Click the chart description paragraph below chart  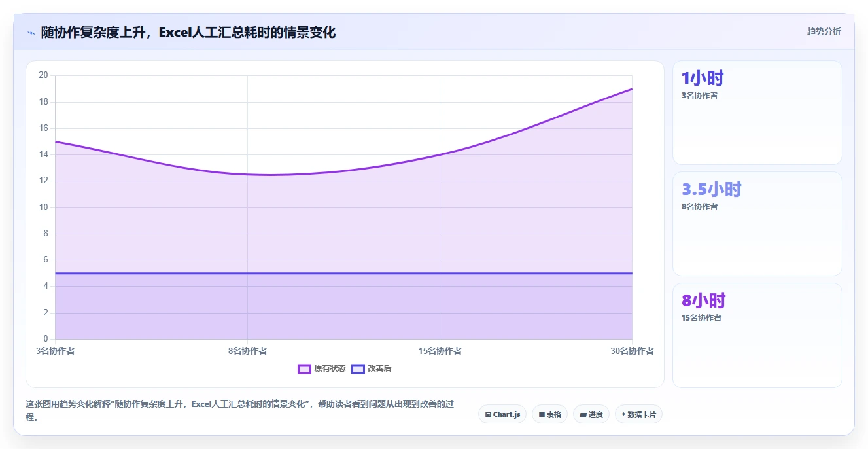pos(240,411)
